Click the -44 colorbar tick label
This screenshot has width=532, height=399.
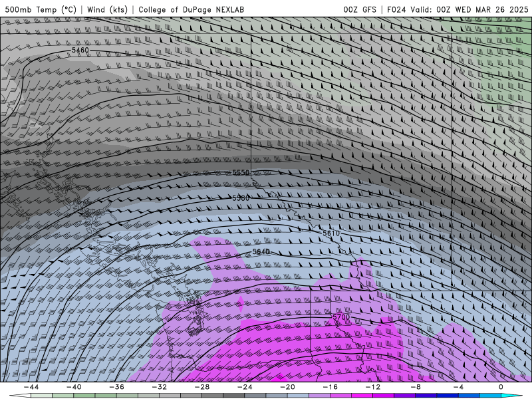coord(31,387)
